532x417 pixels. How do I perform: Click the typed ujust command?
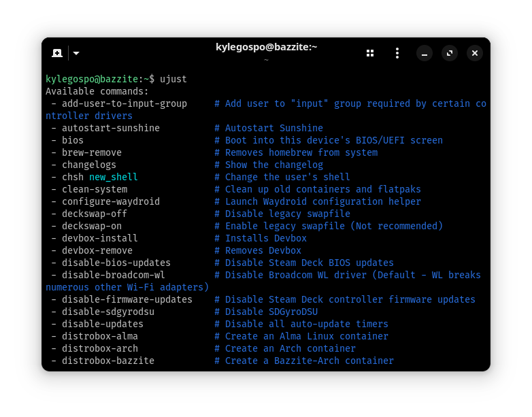[173, 79]
